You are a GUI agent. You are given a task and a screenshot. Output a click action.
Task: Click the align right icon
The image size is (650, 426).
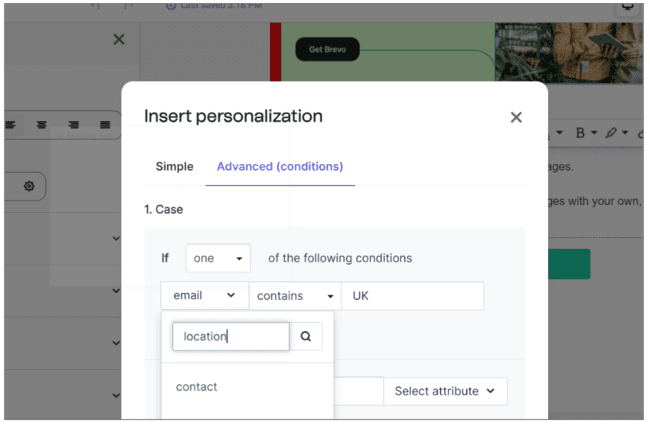pos(73,125)
